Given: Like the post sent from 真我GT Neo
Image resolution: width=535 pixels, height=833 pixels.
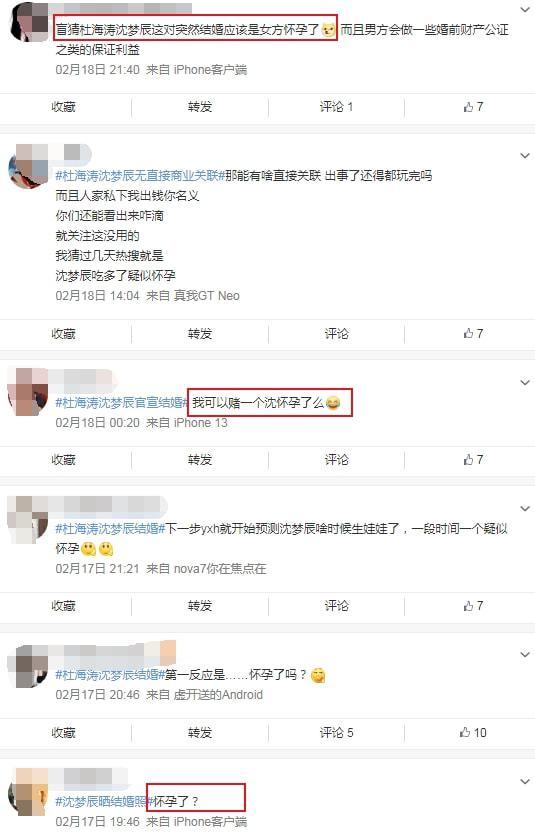Looking at the screenshot, I should [x=473, y=334].
